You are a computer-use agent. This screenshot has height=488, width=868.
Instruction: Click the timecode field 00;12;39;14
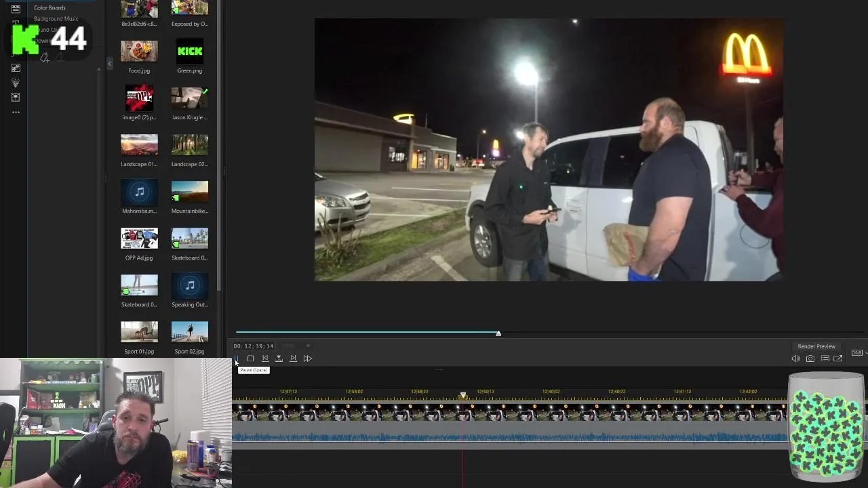(254, 346)
